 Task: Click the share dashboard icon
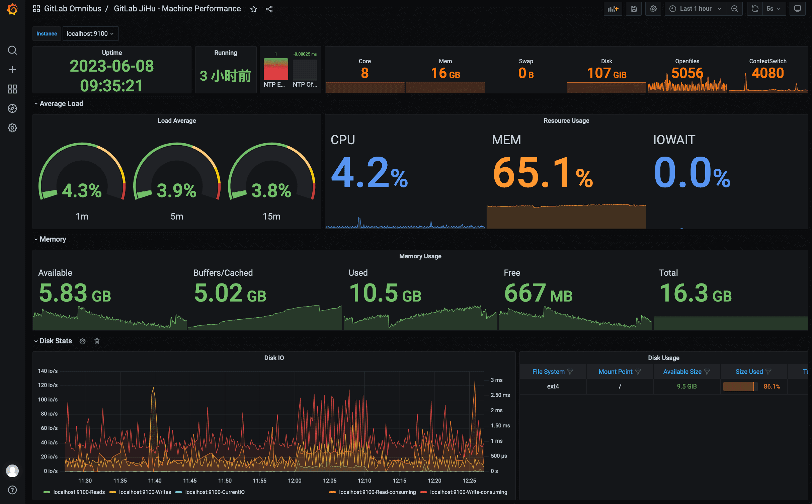point(269,9)
